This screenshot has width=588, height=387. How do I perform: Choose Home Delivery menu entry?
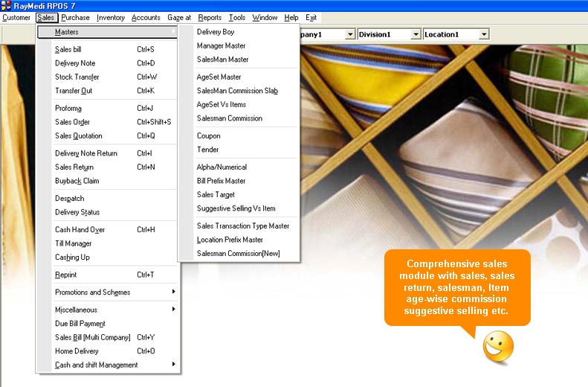[x=108, y=351]
